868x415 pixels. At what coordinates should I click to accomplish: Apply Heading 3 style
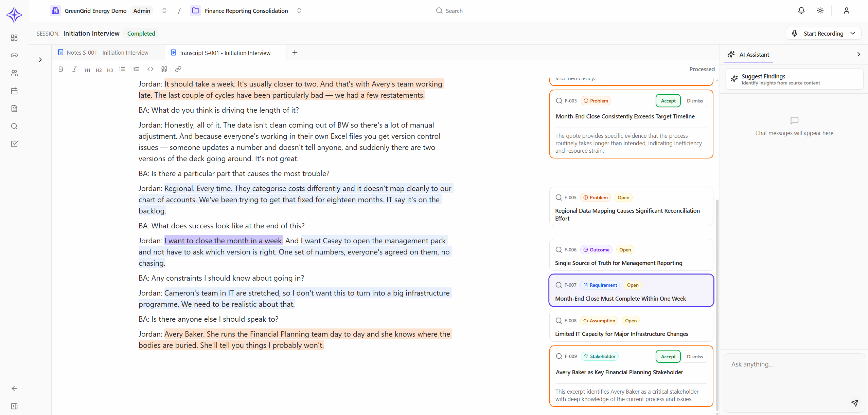tap(110, 70)
